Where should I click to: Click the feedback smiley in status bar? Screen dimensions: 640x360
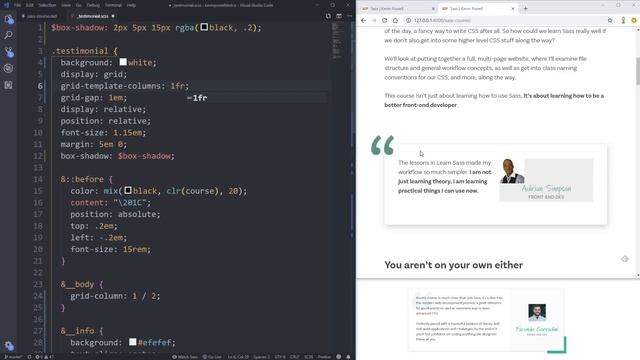pos(338,357)
